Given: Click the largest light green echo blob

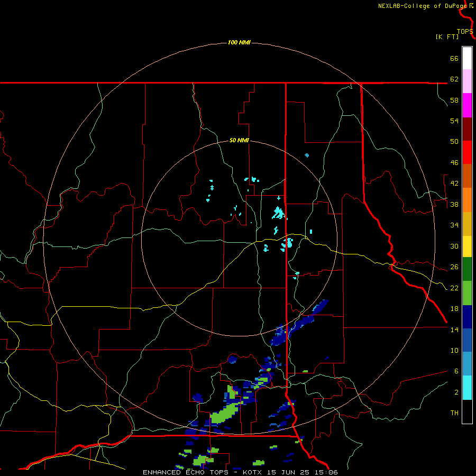Looking at the screenshot, I should 225,413.
